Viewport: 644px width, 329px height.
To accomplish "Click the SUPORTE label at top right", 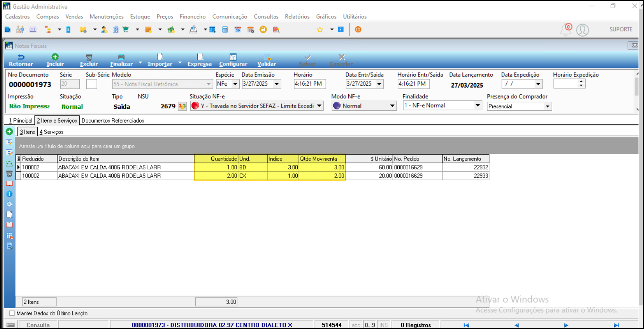I will pos(621,29).
